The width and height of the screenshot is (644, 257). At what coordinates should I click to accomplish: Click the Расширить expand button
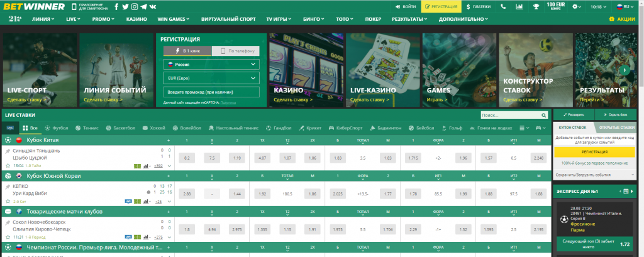click(x=574, y=114)
